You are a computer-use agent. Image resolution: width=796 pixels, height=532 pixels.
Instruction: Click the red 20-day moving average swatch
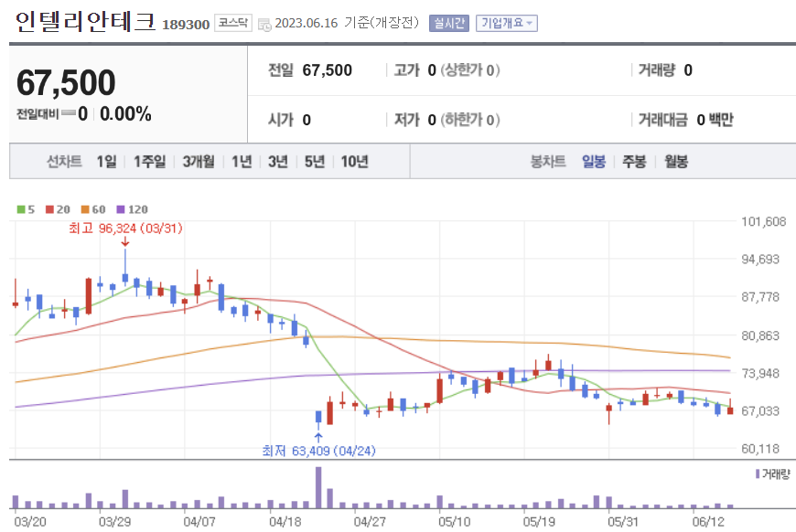[x=49, y=209]
